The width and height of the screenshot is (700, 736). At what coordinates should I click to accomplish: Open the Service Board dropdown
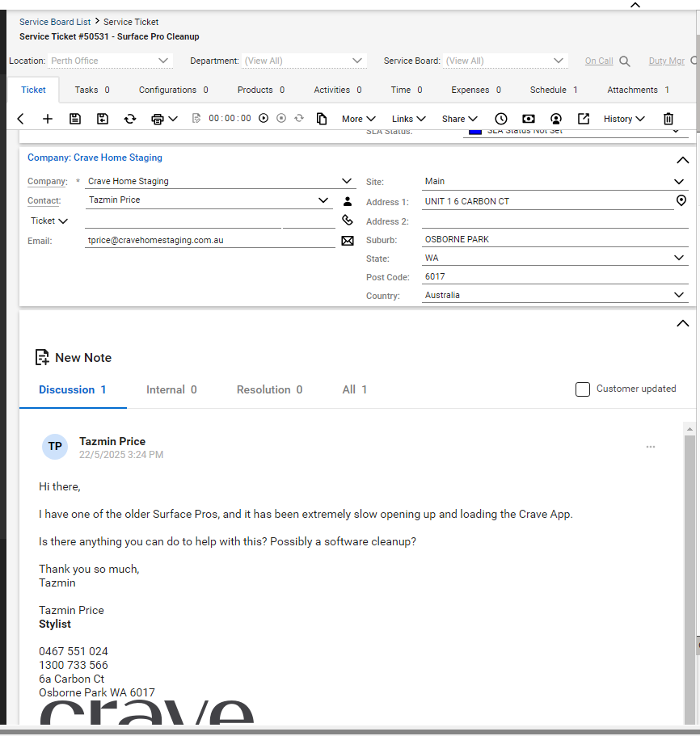[505, 61]
